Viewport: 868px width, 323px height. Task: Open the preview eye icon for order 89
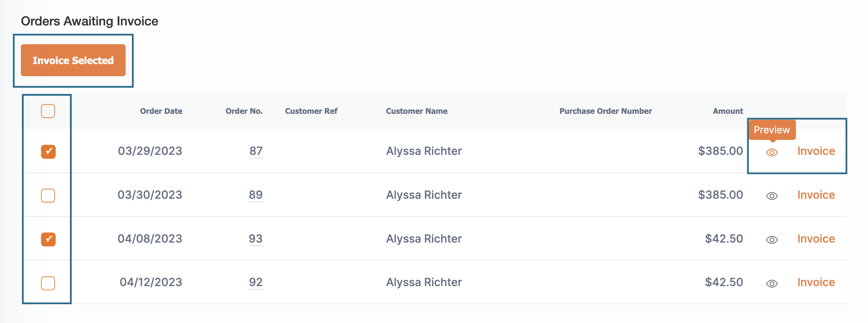point(772,196)
